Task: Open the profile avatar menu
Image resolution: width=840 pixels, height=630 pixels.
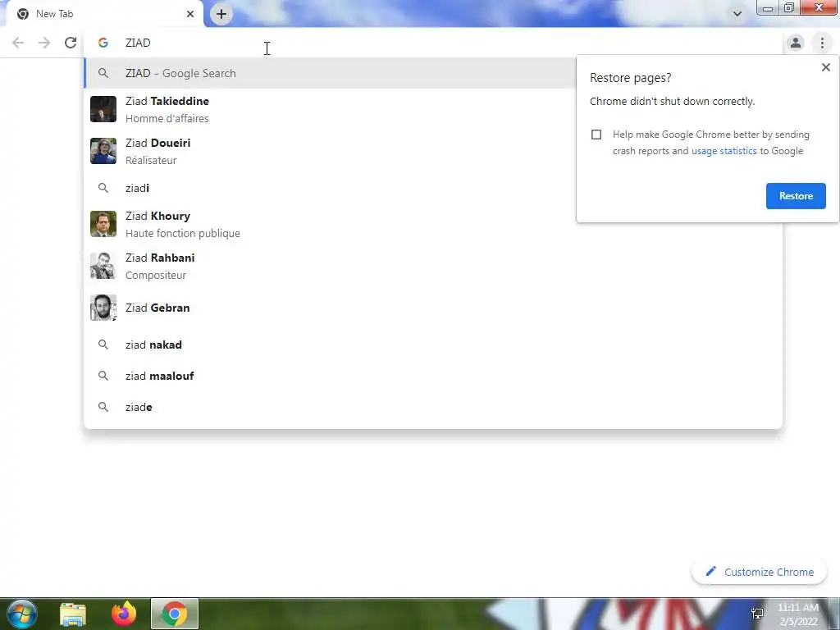Action: 796,43
